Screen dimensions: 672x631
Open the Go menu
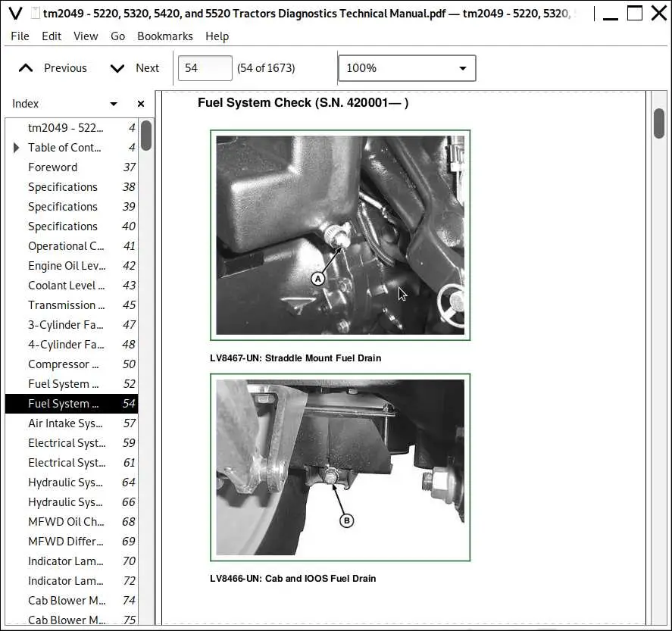click(118, 36)
